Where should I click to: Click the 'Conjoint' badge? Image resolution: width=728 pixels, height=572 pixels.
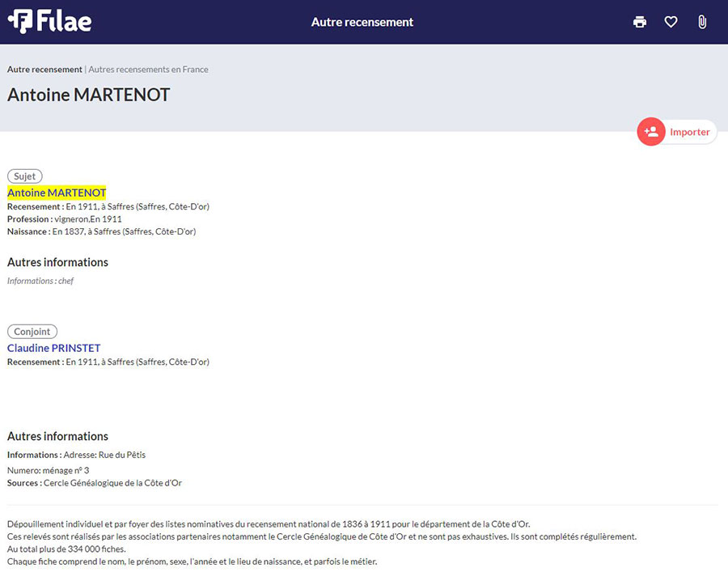(32, 332)
